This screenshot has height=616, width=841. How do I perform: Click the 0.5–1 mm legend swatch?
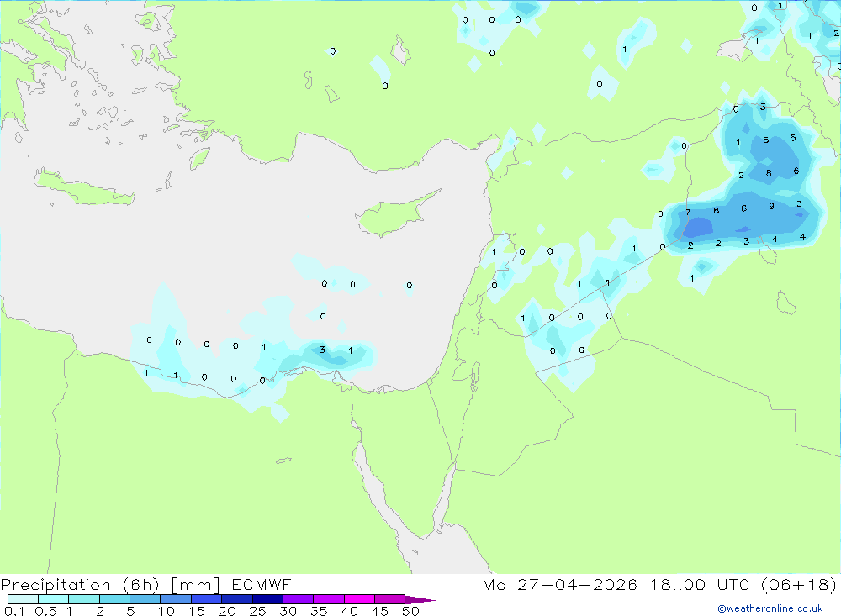(54, 599)
